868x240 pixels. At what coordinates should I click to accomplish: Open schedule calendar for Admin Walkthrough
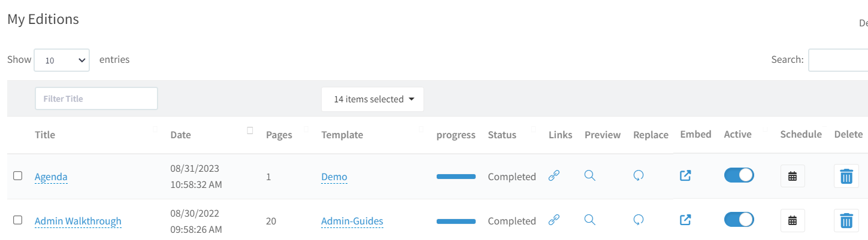[x=793, y=220]
